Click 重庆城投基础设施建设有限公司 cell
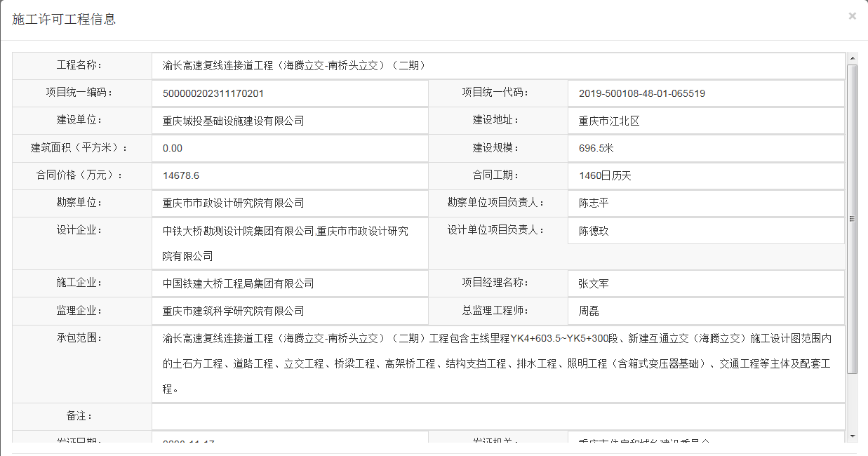This screenshot has width=868, height=456. [290, 121]
